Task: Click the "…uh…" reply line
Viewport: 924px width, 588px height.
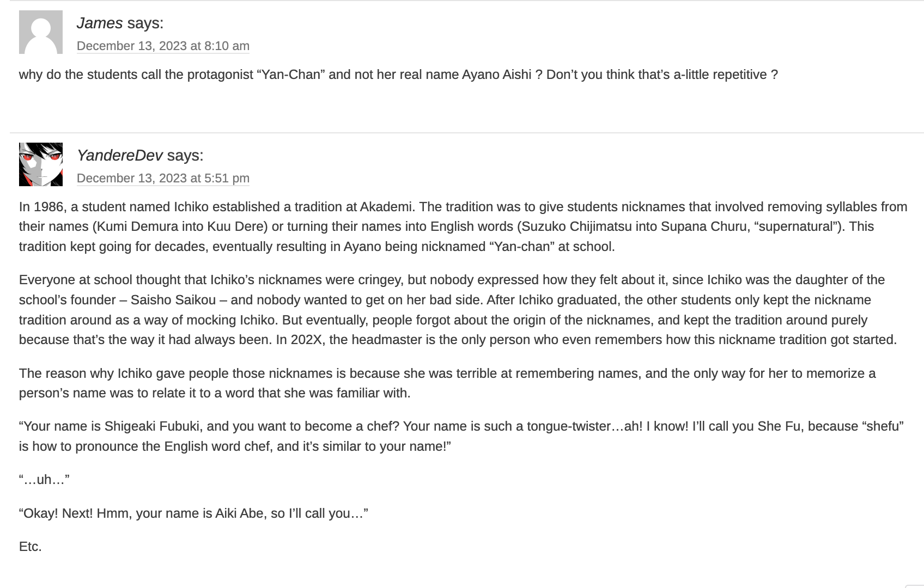Action: 44,480
